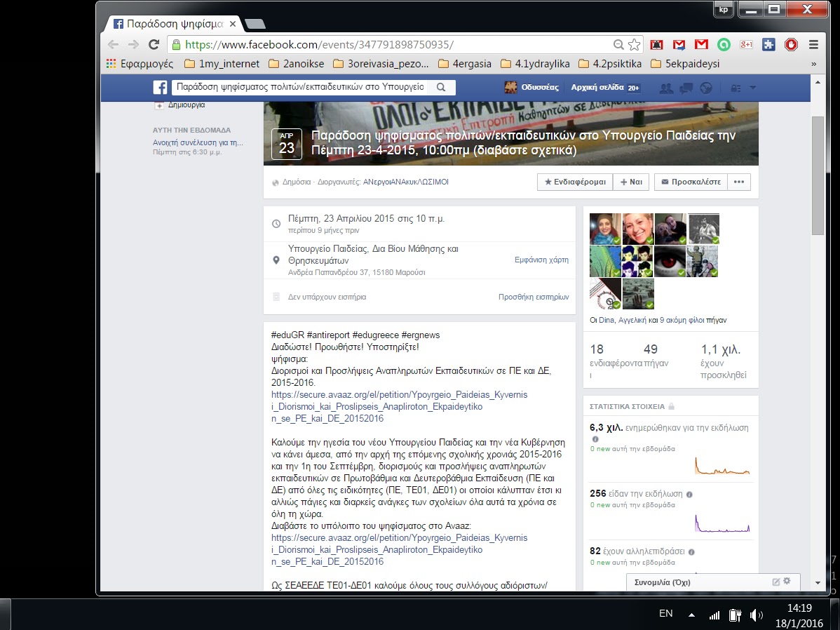
Task: Click the bell notifier extension icon
Action: click(657, 44)
